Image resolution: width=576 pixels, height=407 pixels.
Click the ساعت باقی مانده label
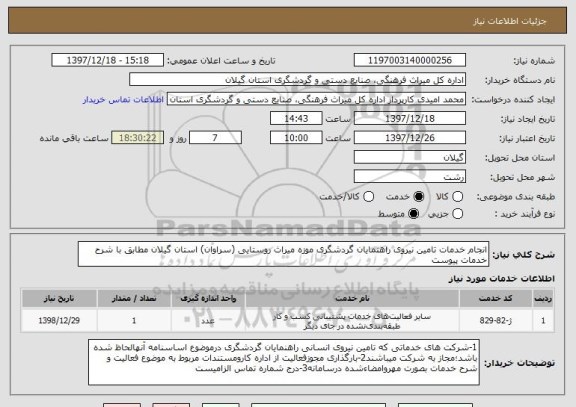pyautogui.click(x=74, y=138)
